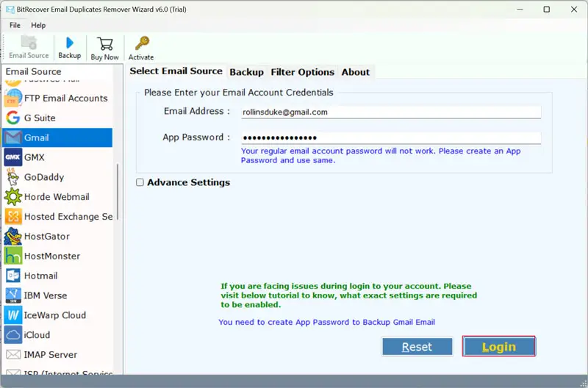
Task: Open the Filter Options tab
Action: (x=302, y=72)
